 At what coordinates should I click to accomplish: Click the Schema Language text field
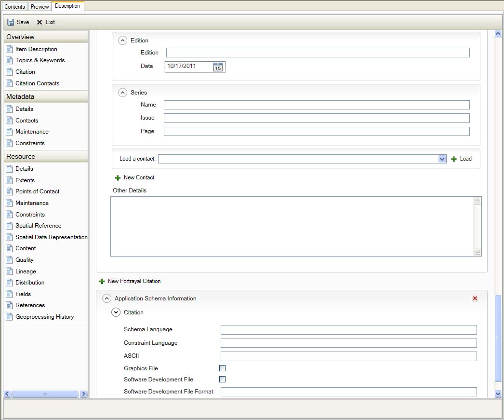coord(348,330)
